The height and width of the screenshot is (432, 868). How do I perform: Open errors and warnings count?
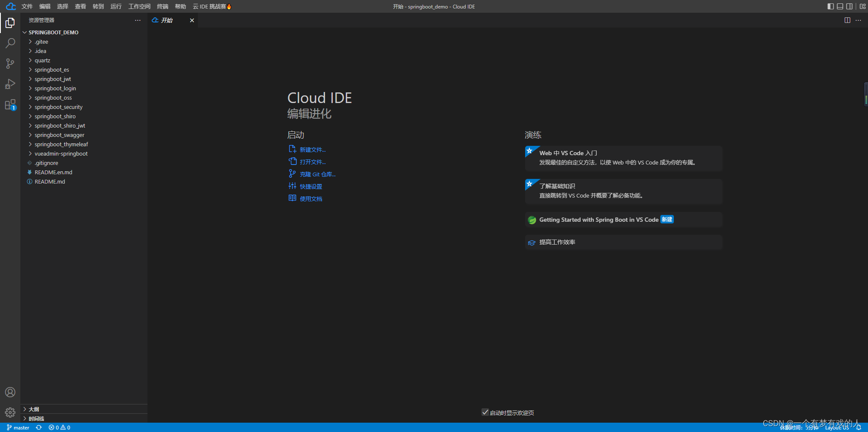59,428
